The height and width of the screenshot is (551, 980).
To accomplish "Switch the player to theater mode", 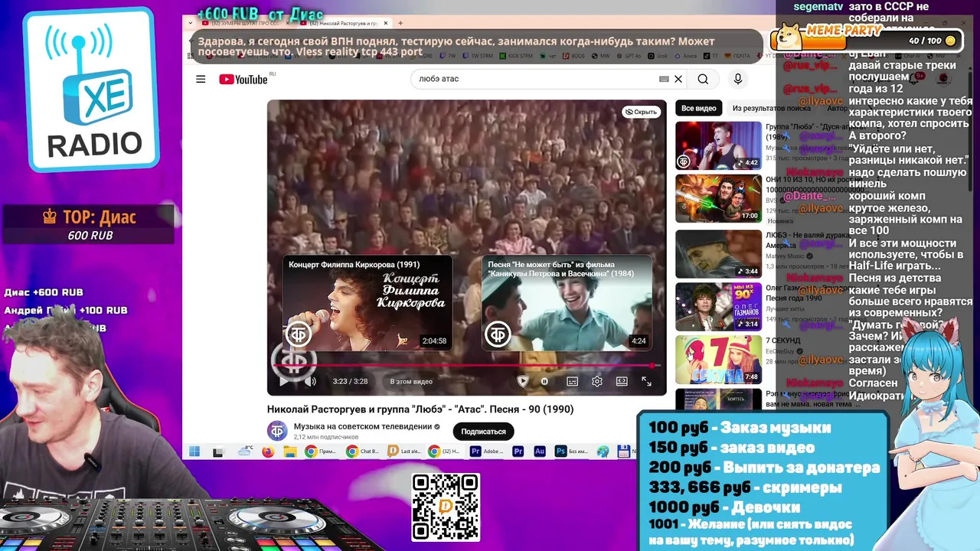I will [622, 381].
